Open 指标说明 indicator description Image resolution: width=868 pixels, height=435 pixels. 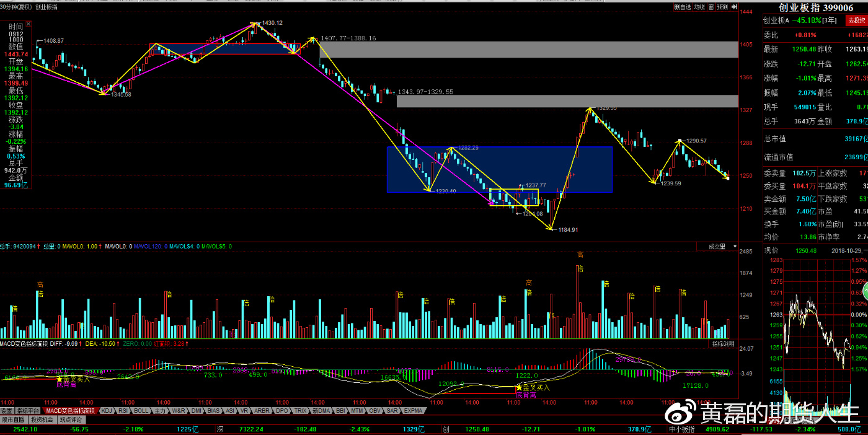click(x=723, y=343)
